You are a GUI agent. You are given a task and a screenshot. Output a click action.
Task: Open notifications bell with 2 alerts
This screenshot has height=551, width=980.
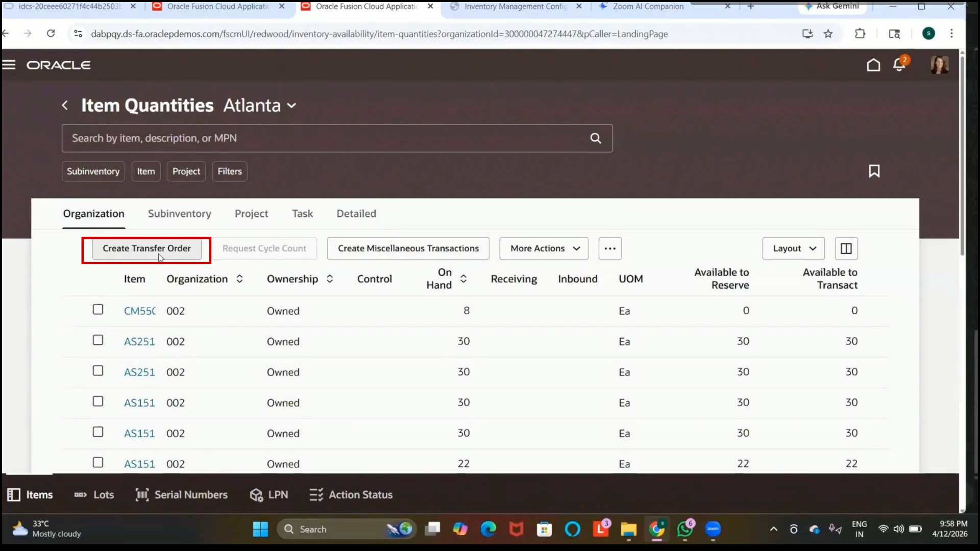pos(899,64)
